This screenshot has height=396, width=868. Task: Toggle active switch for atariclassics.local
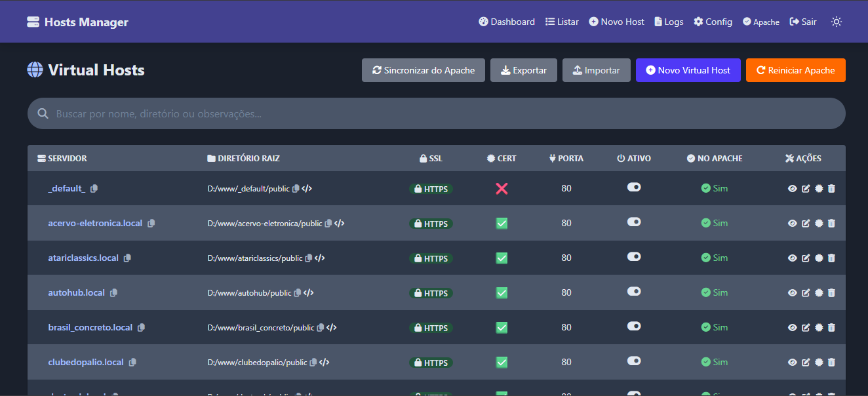coord(634,256)
